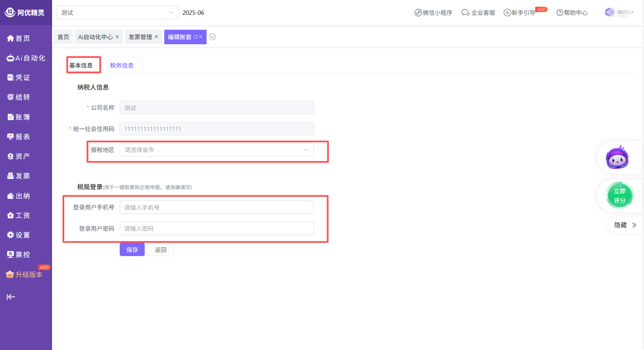Click the purple robot assistant icon
This screenshot has width=644, height=350.
pyautogui.click(x=617, y=158)
